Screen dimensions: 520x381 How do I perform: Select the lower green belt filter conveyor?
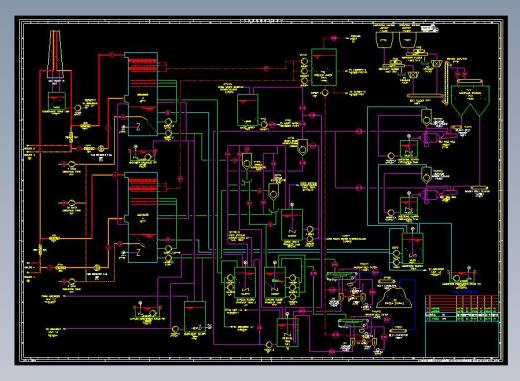point(353,322)
